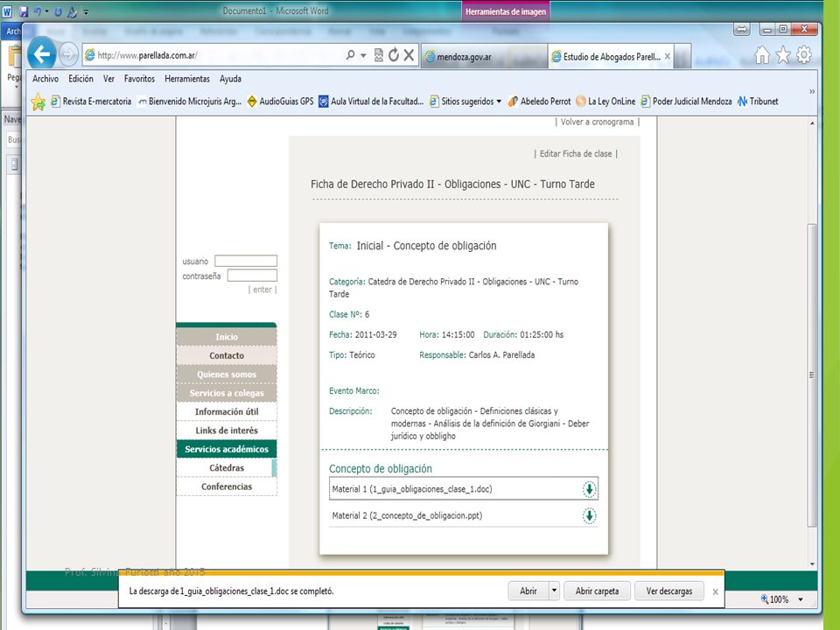The width and height of the screenshot is (840, 630).
Task: Close the Estudio de Abogados tab
Action: click(x=668, y=56)
